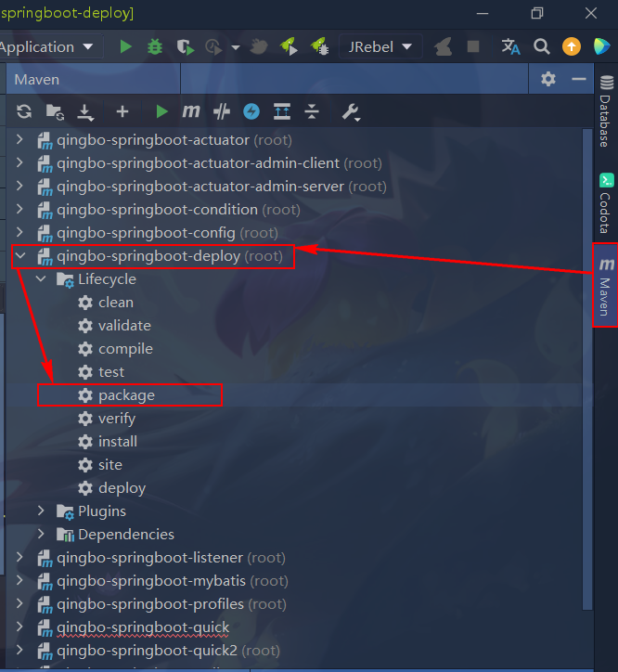Collapse qingbo-springboot-deploy project
Viewport: 618px width, 672px height.
(x=19, y=256)
